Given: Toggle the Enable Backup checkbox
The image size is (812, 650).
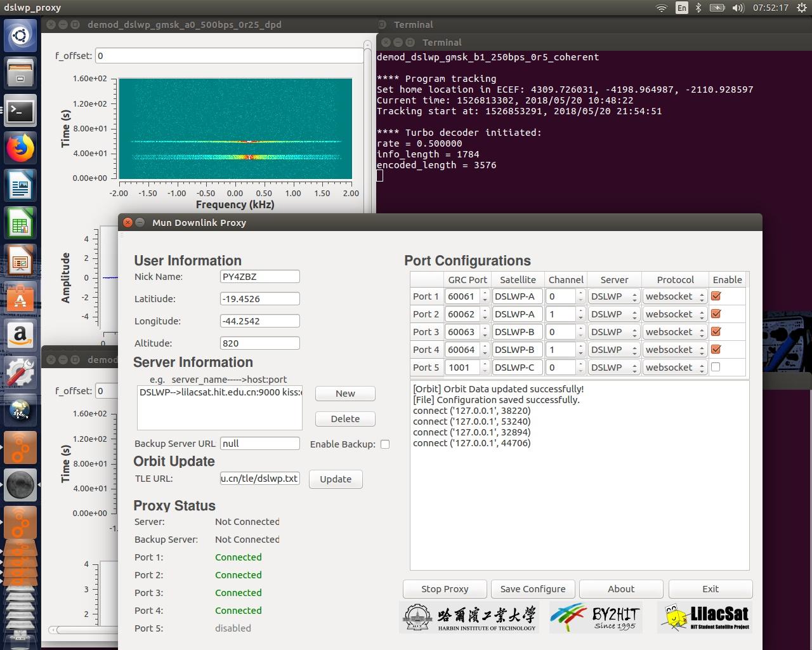Looking at the screenshot, I should click(x=385, y=444).
